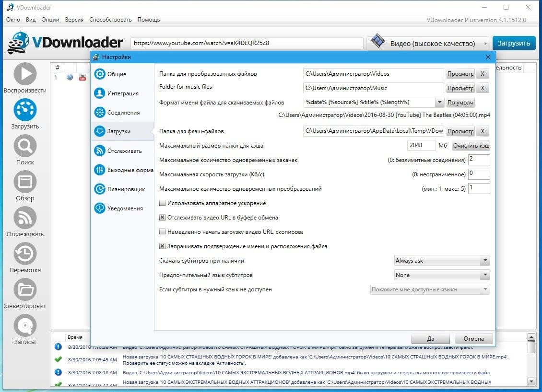The height and width of the screenshot is (392, 542).
Task: Click the log panel scrollbar down arrow
Action: (531, 381)
